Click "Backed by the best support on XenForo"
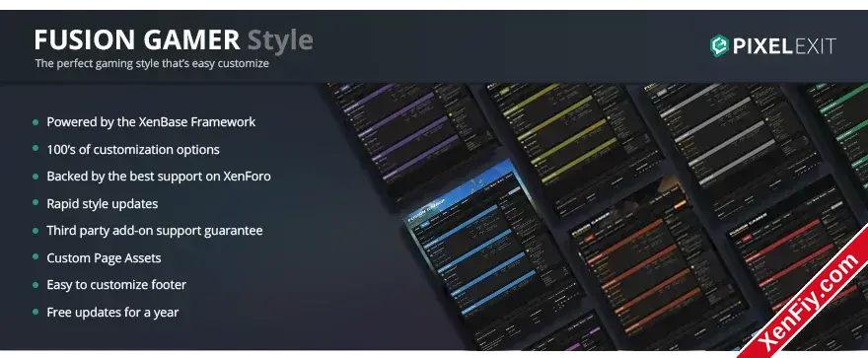Viewport: 868px width, 358px height. point(159,177)
